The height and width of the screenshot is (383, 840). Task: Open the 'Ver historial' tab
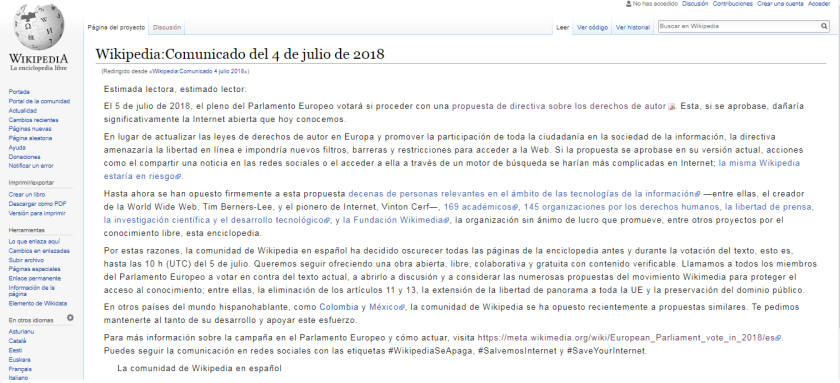[633, 28]
